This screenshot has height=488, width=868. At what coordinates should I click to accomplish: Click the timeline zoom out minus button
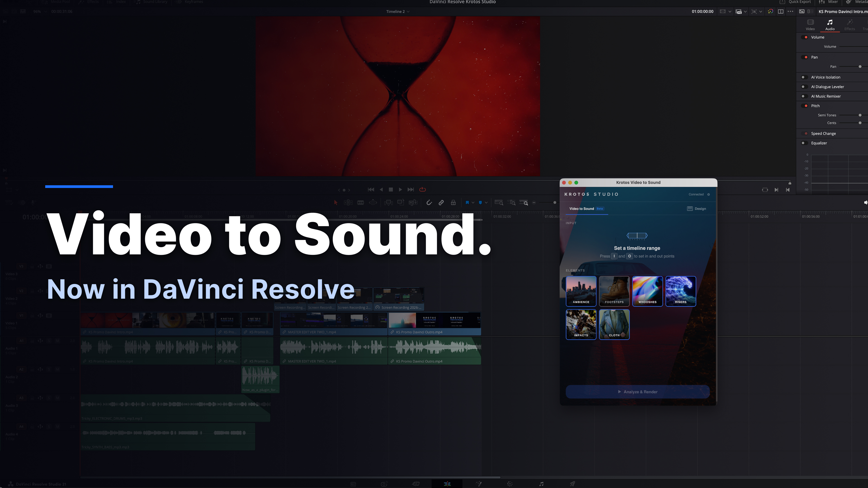pos(534,202)
